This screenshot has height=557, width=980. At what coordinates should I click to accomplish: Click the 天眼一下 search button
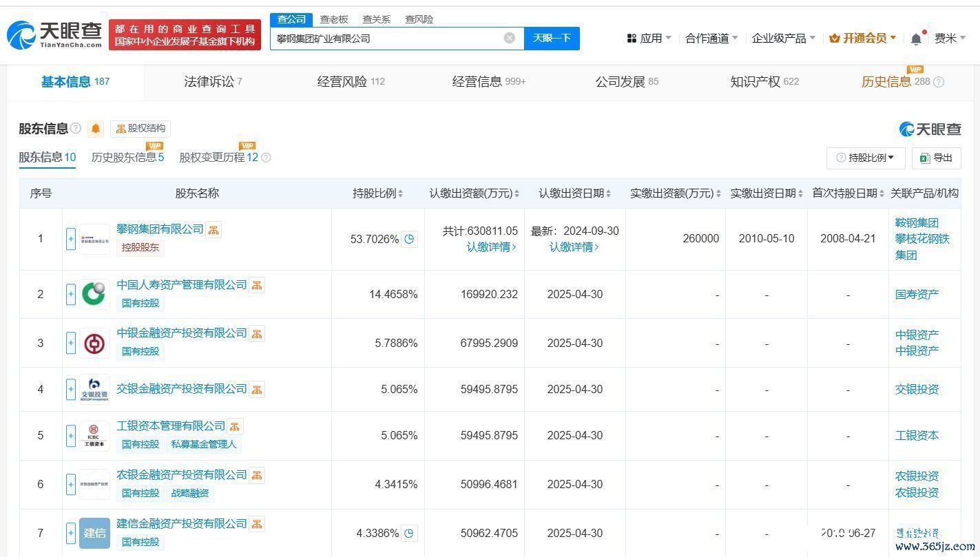click(552, 38)
